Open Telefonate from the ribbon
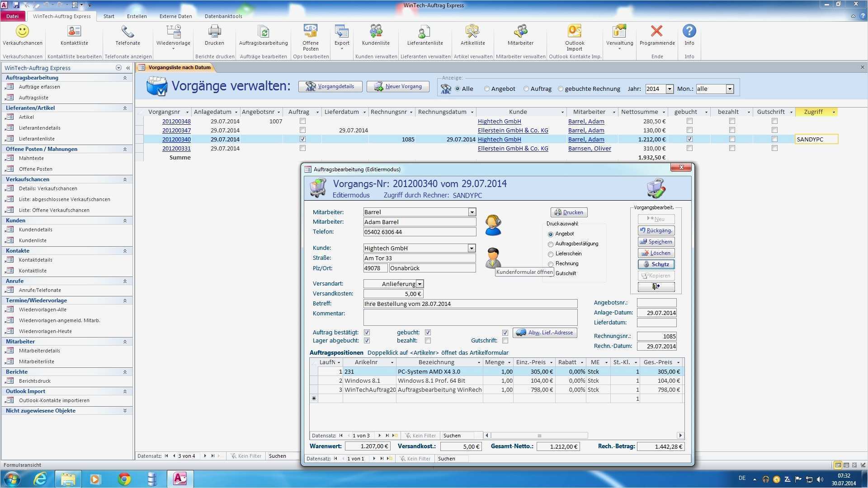Image resolution: width=868 pixels, height=488 pixels. coord(127,32)
